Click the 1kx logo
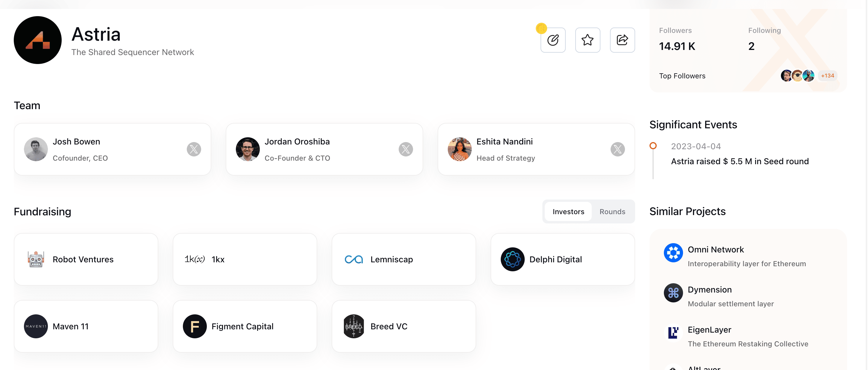Screen dimensions: 868x370 point(195,259)
